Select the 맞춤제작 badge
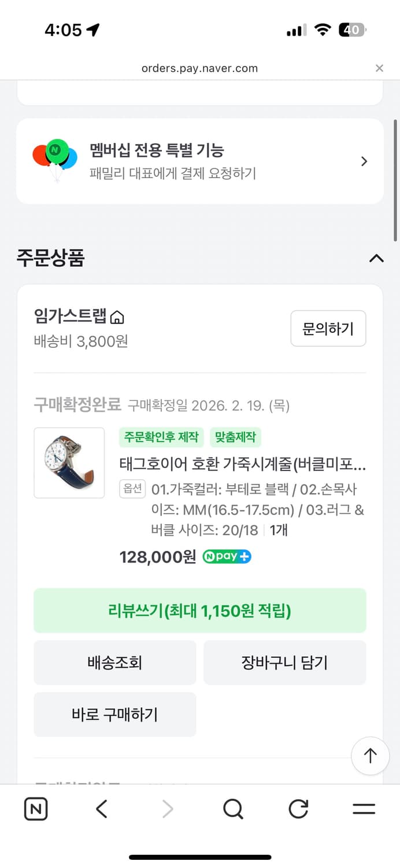This screenshot has width=400, height=868. pyautogui.click(x=236, y=438)
